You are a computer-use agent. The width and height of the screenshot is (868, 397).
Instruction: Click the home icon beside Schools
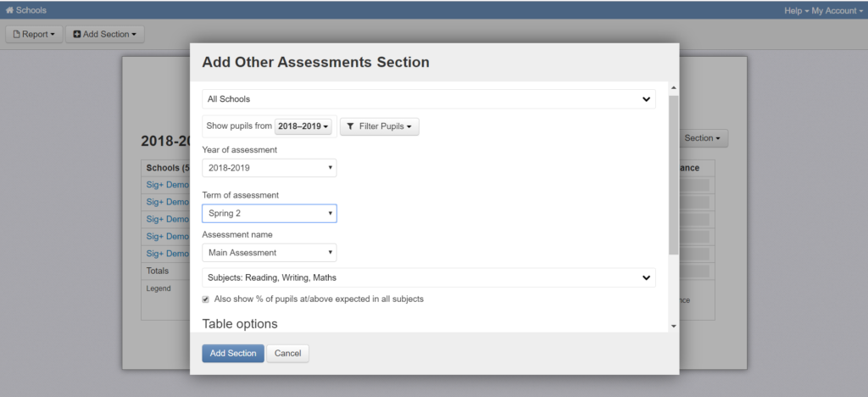[x=9, y=10]
